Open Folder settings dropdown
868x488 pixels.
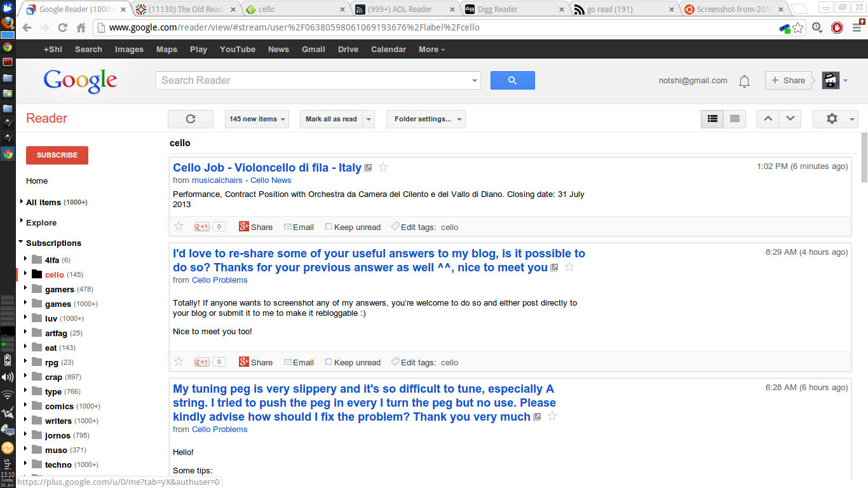click(426, 119)
